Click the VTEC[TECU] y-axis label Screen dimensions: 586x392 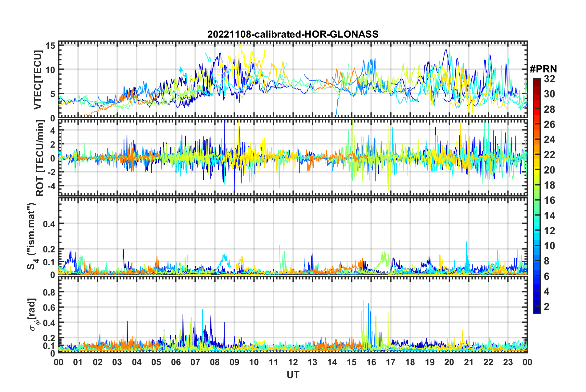pyautogui.click(x=38, y=80)
